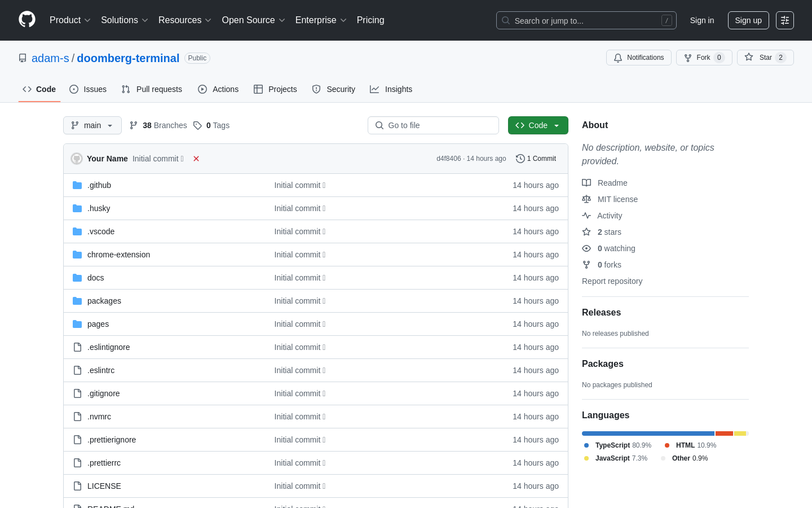The image size is (812, 508).
Task: Open the Pull requests tab
Action: click(152, 89)
